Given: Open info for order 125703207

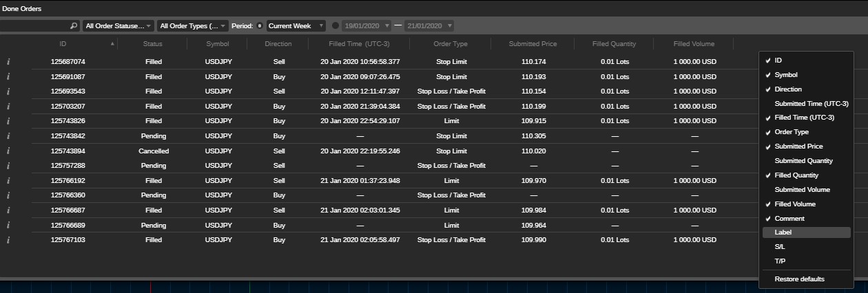Looking at the screenshot, I should point(8,107).
